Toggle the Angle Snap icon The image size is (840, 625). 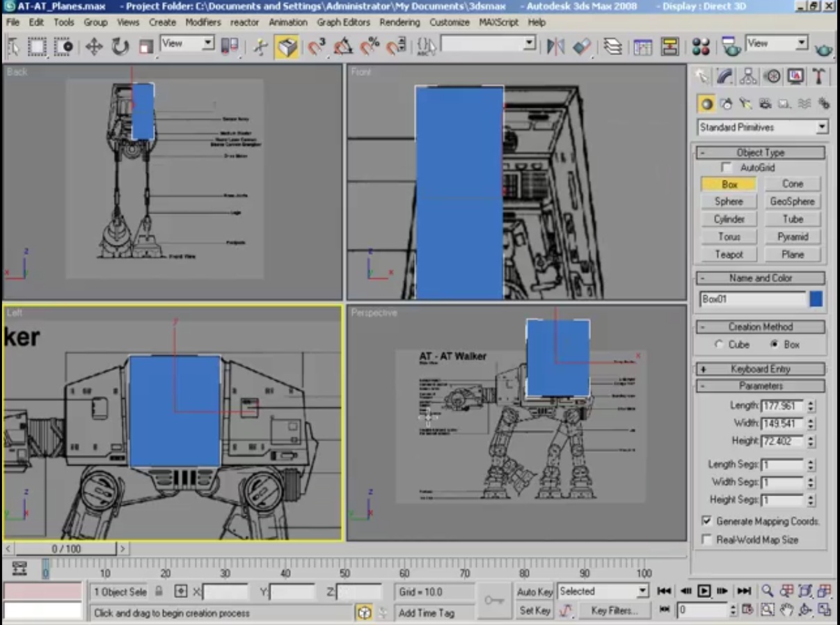(343, 47)
